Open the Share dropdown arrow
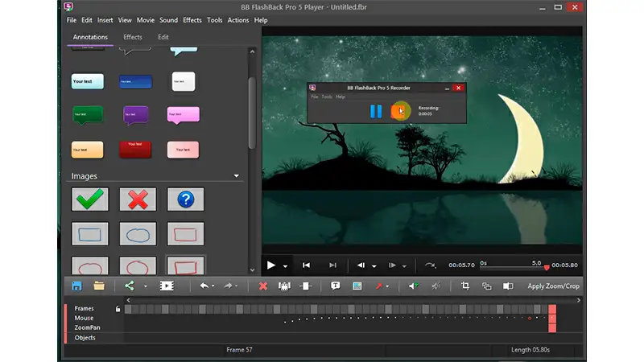 tap(146, 286)
